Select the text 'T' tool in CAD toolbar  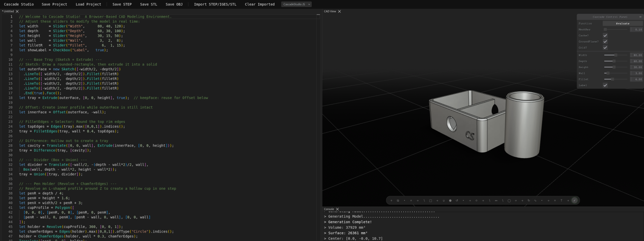pyautogui.click(x=561, y=200)
